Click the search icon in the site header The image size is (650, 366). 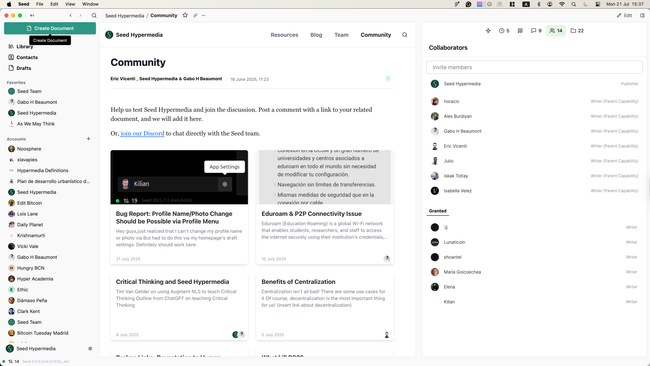tap(405, 35)
